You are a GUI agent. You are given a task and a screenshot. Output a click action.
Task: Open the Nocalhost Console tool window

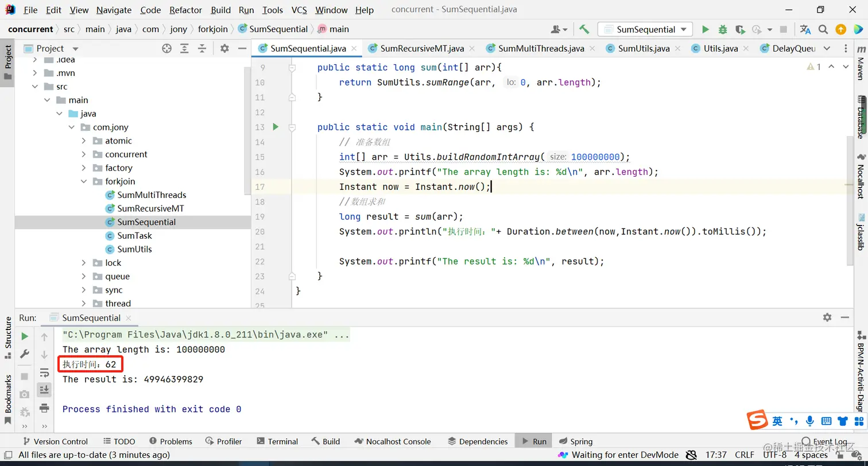click(x=393, y=441)
